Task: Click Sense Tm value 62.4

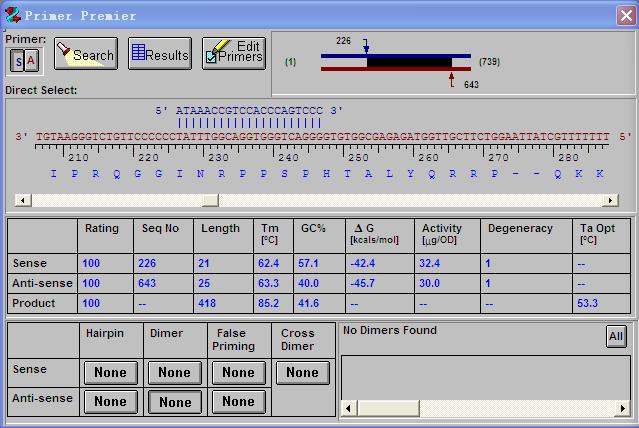Action: pyautogui.click(x=269, y=263)
